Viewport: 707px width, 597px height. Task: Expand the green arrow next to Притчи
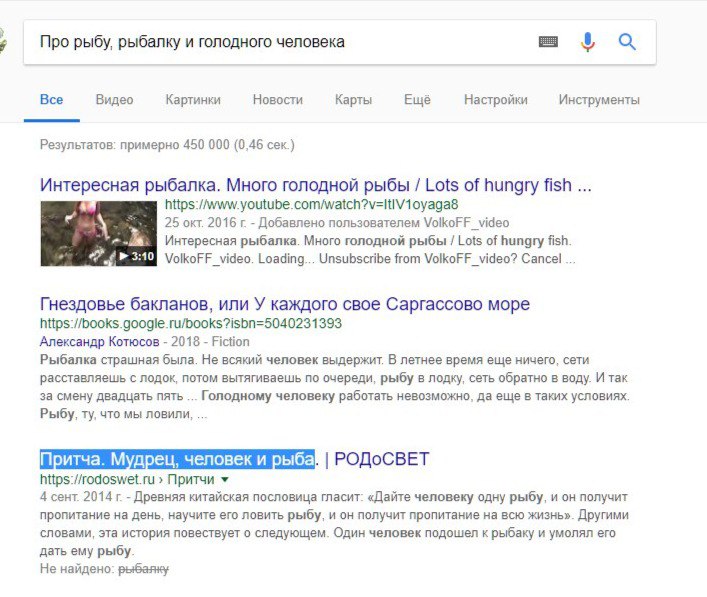(225, 479)
